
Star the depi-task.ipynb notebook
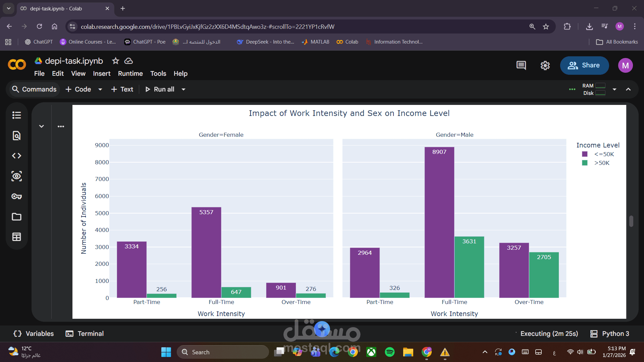click(115, 61)
